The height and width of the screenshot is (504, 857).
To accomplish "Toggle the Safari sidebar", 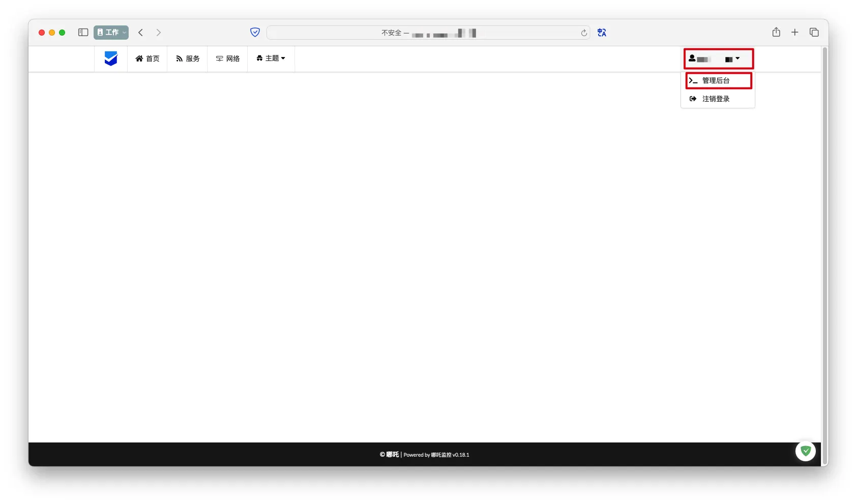I will (x=83, y=33).
